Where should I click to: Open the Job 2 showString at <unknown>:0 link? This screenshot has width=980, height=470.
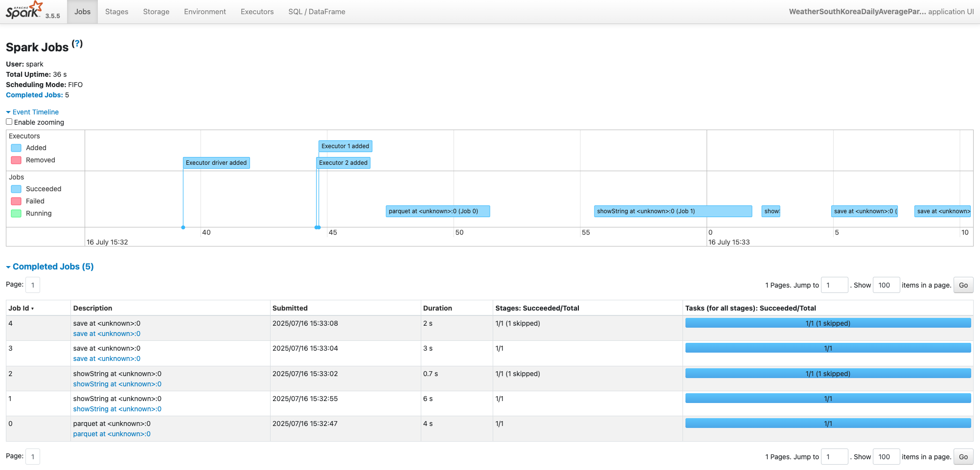[117, 384]
